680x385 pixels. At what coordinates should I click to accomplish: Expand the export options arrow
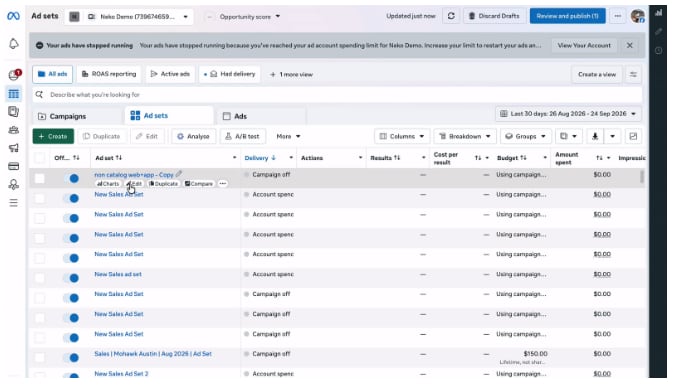pyautogui.click(x=612, y=136)
